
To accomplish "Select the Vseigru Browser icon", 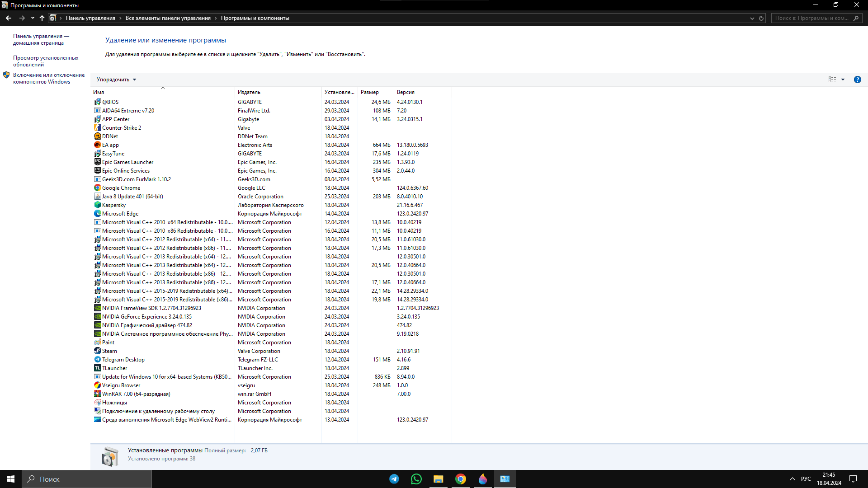I will pos(97,385).
